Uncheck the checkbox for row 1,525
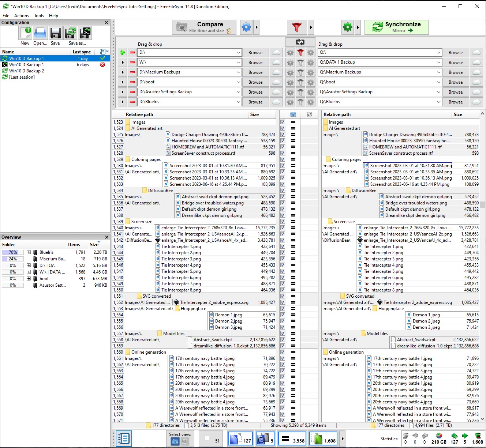The width and height of the screenshot is (486, 448). [283, 135]
